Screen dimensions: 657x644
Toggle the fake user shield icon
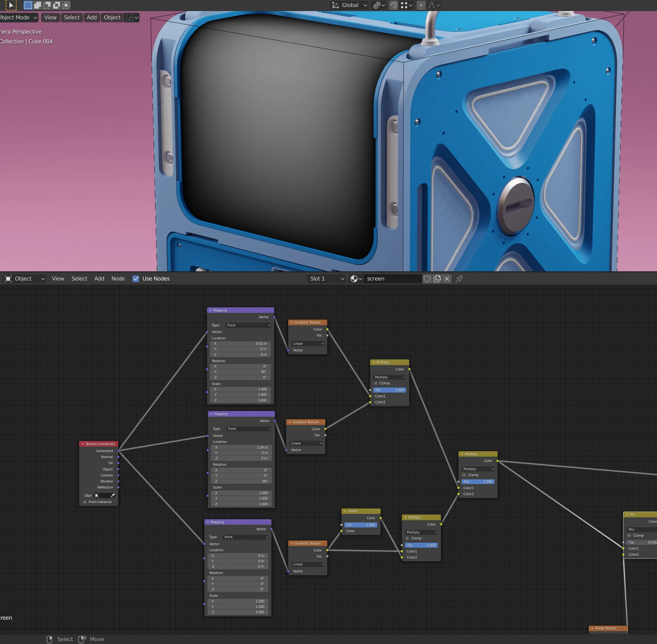(x=427, y=279)
